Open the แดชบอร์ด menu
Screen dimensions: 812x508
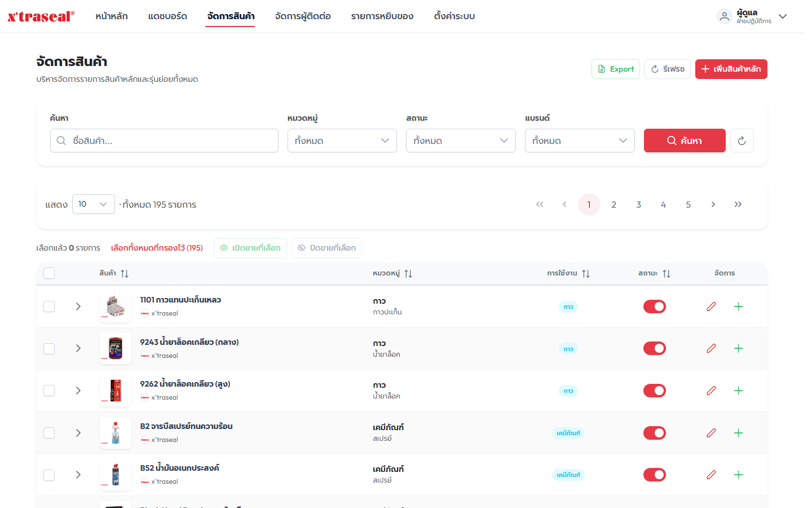[167, 16]
